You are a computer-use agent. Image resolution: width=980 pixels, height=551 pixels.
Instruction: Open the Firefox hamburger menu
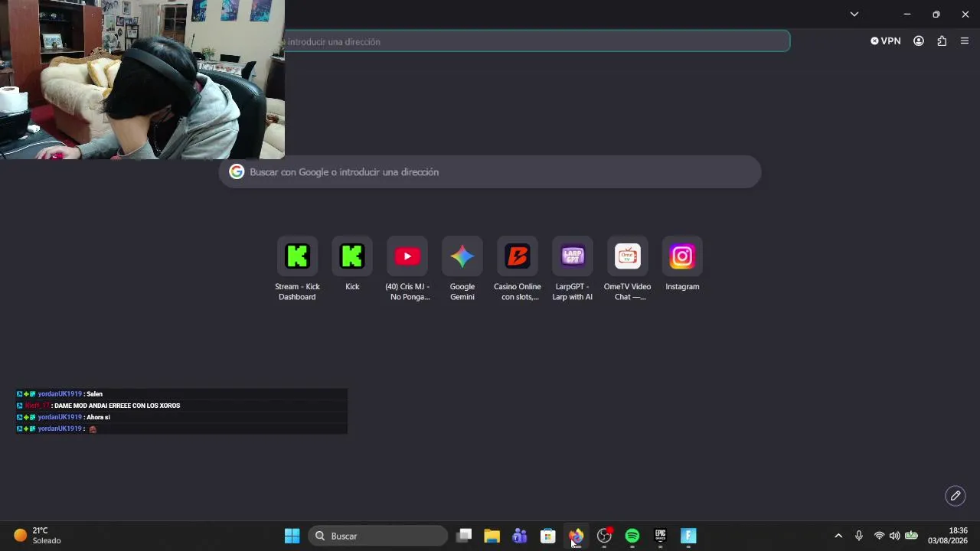(965, 41)
